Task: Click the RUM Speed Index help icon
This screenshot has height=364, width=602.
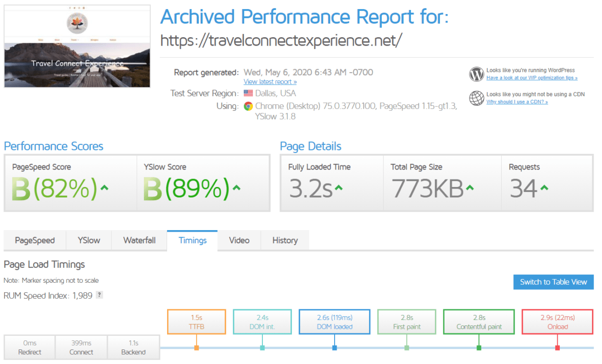Action: [99, 295]
